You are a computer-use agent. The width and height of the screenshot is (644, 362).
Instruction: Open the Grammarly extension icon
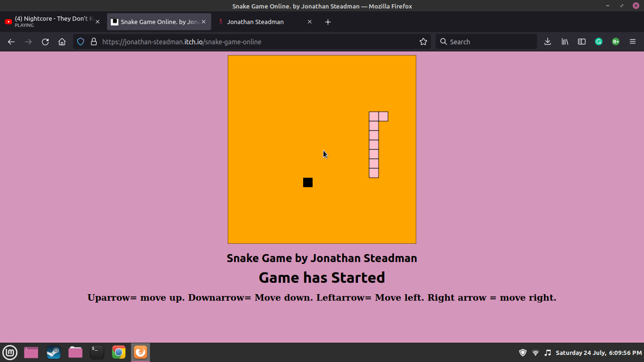598,42
